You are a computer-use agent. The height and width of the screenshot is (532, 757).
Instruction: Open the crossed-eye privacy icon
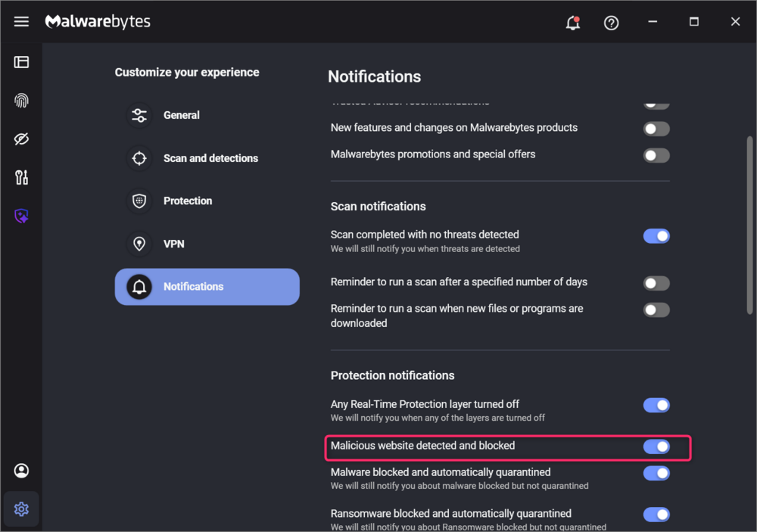click(x=21, y=139)
